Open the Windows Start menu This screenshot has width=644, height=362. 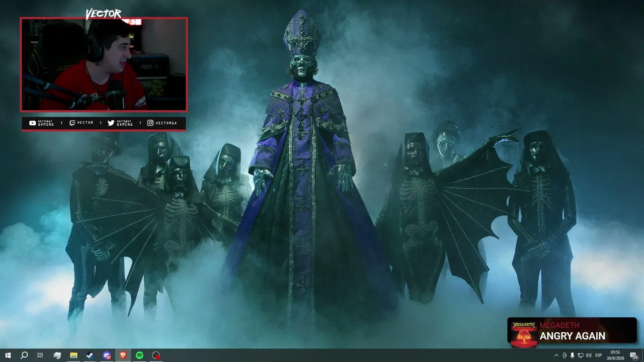(x=8, y=355)
